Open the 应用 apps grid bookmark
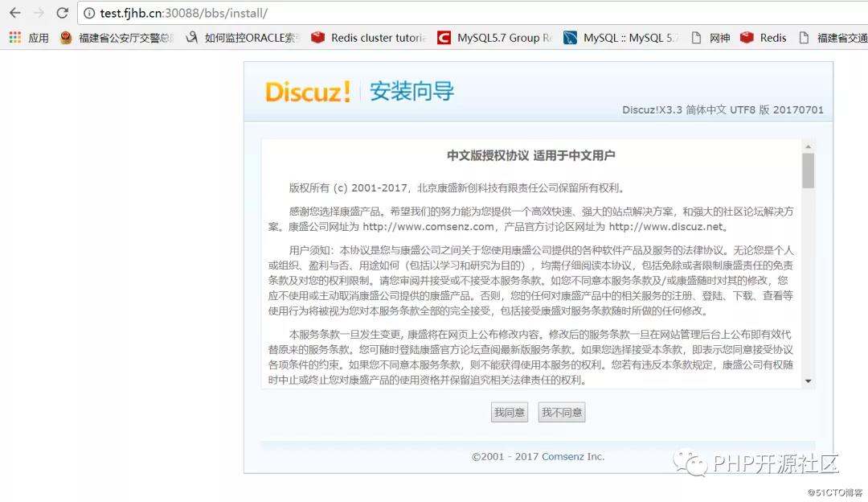 click(29, 38)
